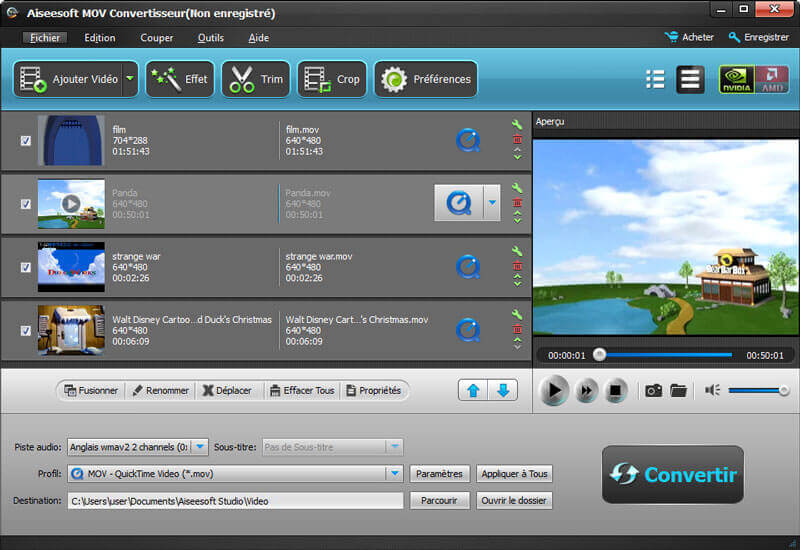800x550 pixels.
Task: Expand the Piste audio dropdown
Action: [200, 447]
